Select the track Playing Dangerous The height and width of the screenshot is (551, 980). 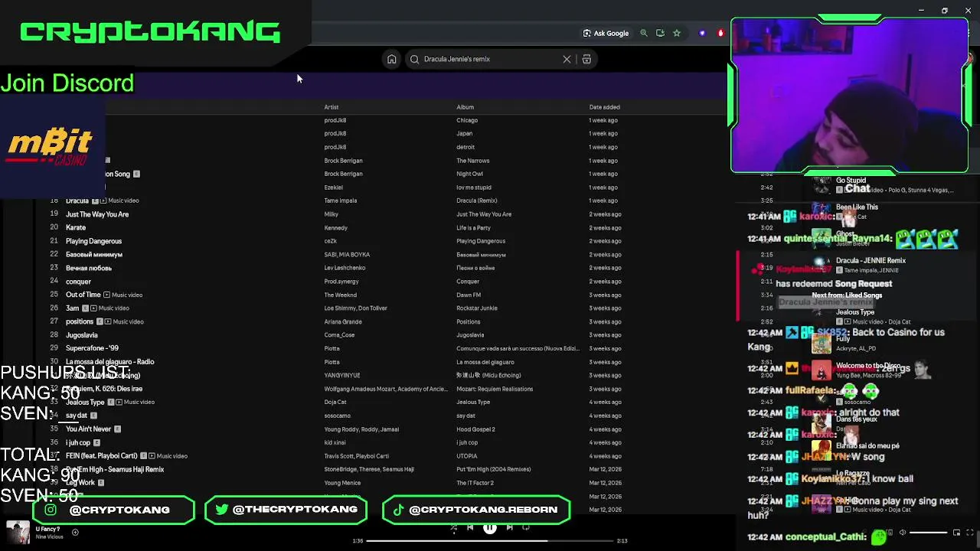pos(93,241)
